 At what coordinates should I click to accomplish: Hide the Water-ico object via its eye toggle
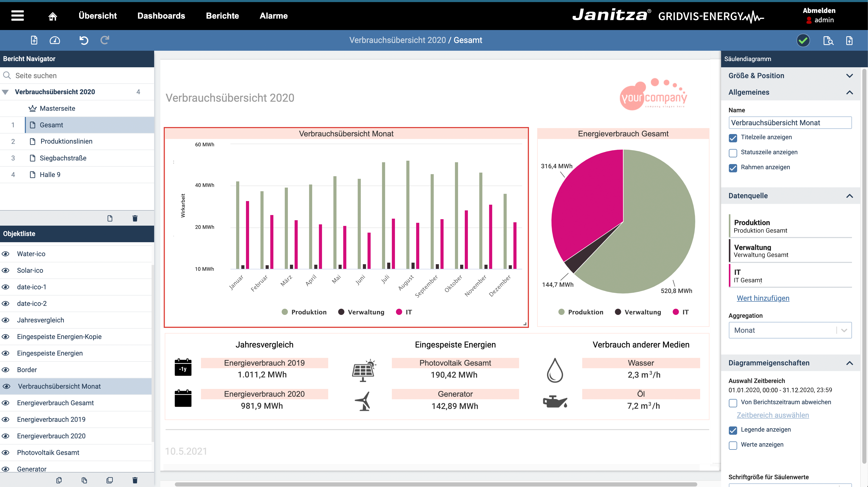pos(6,254)
